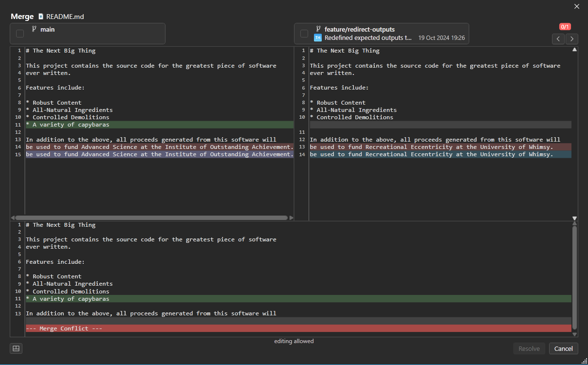The height and width of the screenshot is (365, 588).
Task: Click window resize grip corner
Action: click(584, 361)
